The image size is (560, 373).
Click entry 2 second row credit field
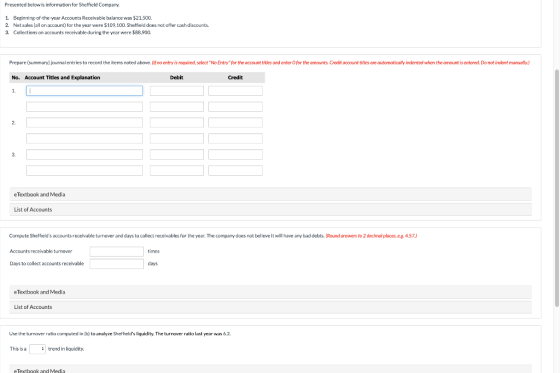click(x=235, y=138)
